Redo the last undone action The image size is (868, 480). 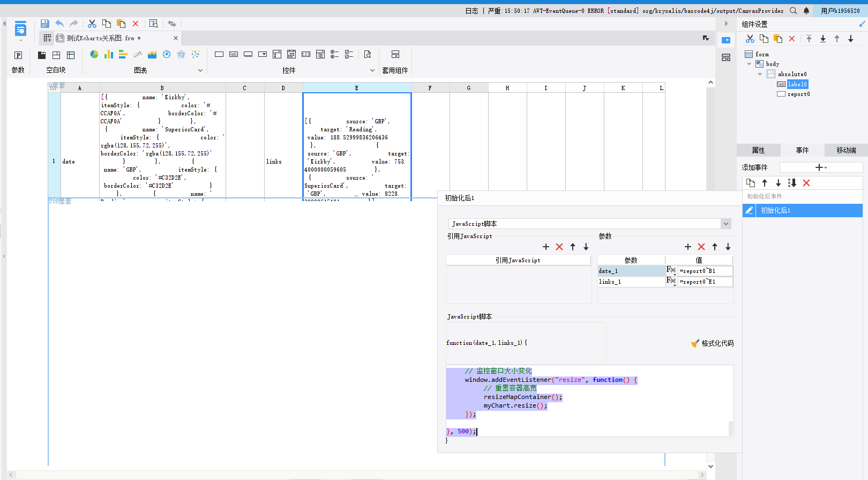coord(74,24)
